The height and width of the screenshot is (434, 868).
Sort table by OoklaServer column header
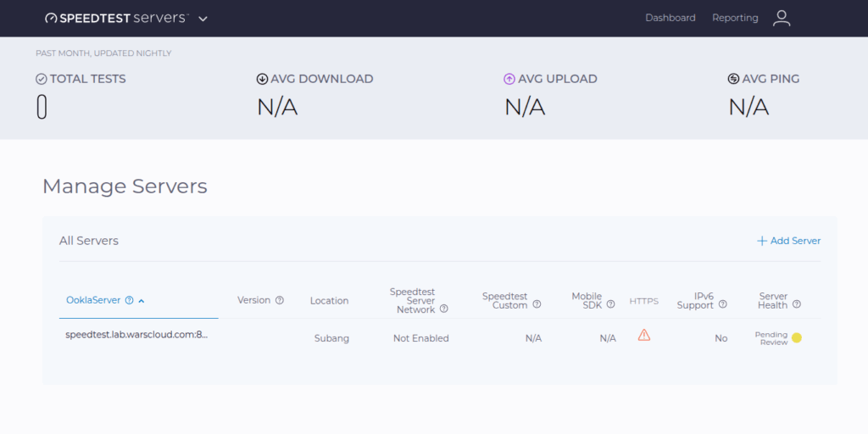93,300
